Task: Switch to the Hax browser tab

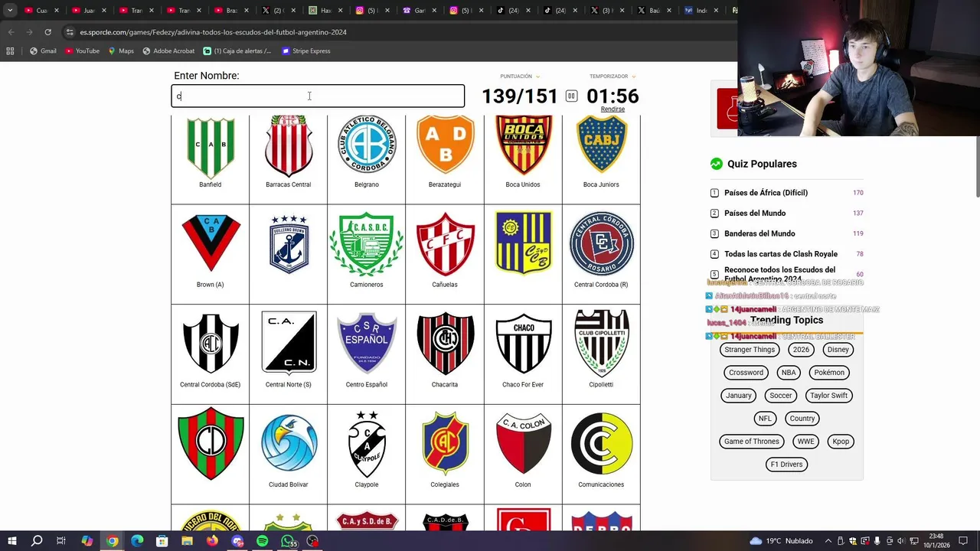Action: 325,11
